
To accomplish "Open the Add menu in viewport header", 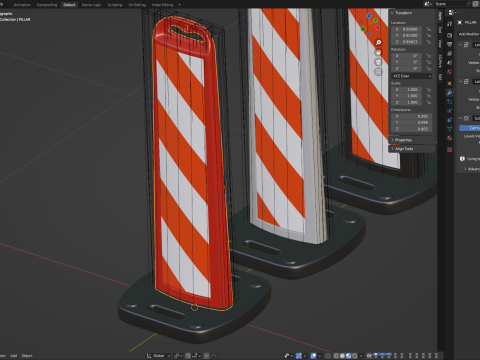I will [14, 356].
